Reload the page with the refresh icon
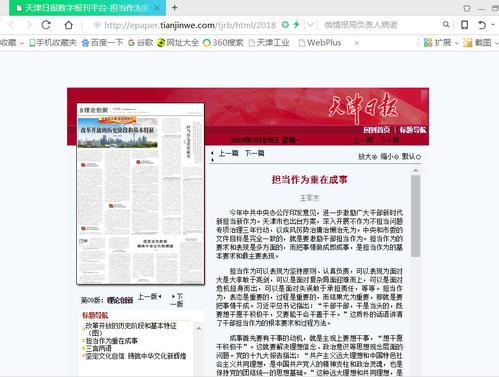This screenshot has height=377, width=499. 46,25
